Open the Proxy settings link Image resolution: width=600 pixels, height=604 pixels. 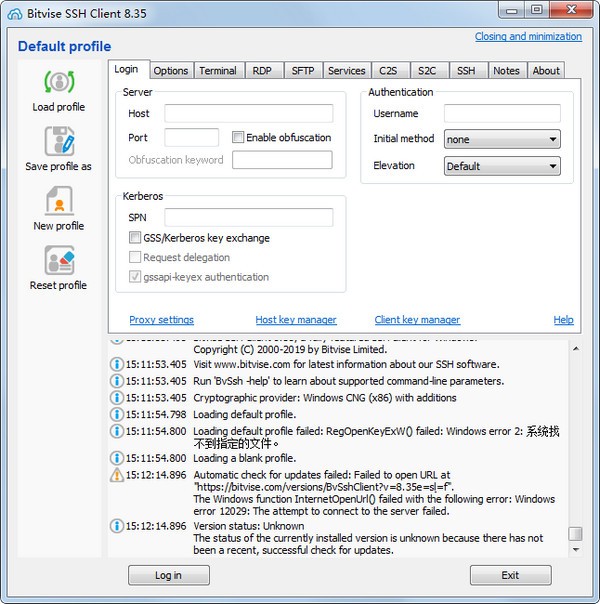tap(161, 320)
